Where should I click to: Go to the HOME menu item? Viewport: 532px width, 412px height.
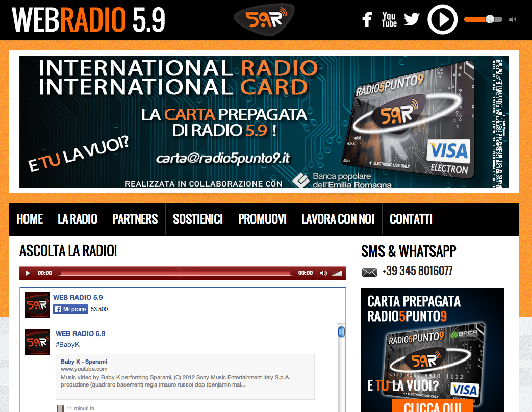click(x=30, y=219)
